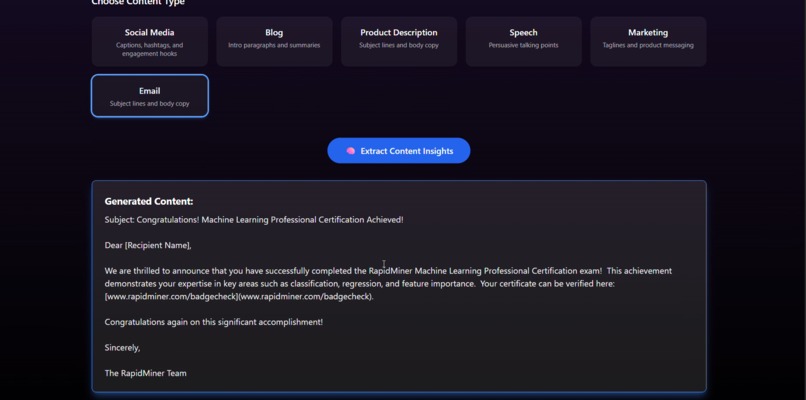Select the Email content type card
This screenshot has height=400, width=806.
coord(150,96)
